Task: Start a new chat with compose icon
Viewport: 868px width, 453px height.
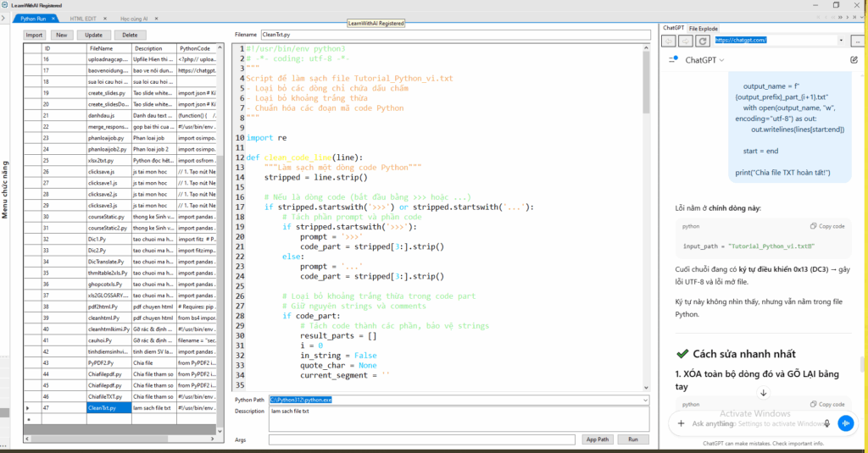Action: coord(854,60)
